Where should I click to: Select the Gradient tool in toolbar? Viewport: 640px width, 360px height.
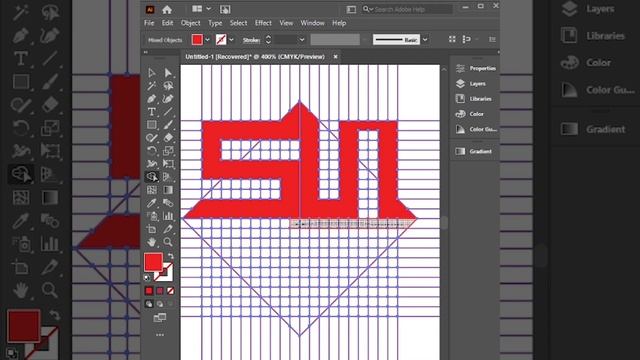click(x=168, y=190)
